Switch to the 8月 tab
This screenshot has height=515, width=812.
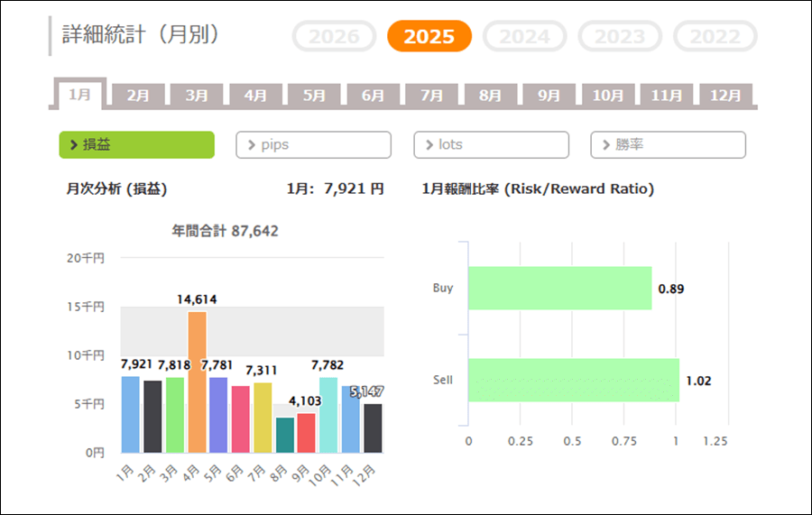(x=490, y=96)
